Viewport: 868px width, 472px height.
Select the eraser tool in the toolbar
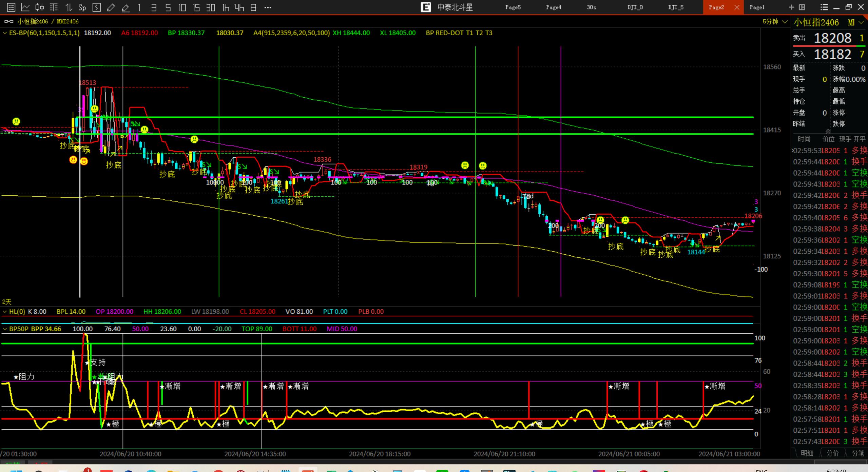[126, 7]
